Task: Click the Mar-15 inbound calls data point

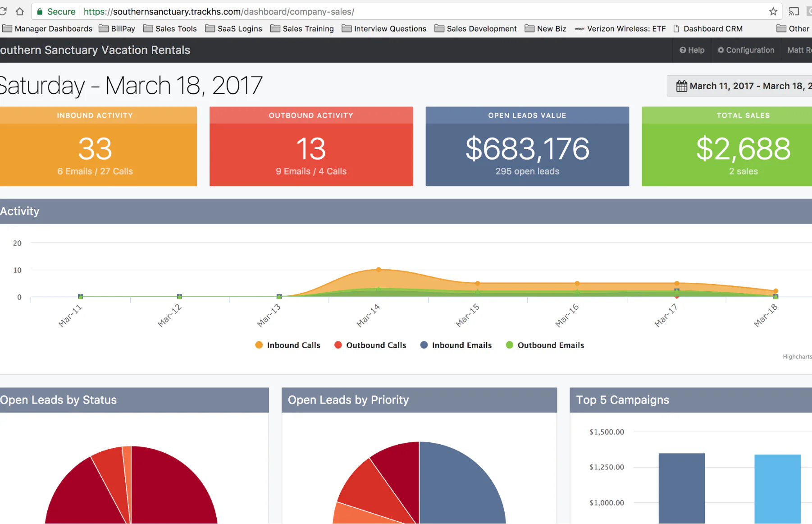Action: [478, 284]
